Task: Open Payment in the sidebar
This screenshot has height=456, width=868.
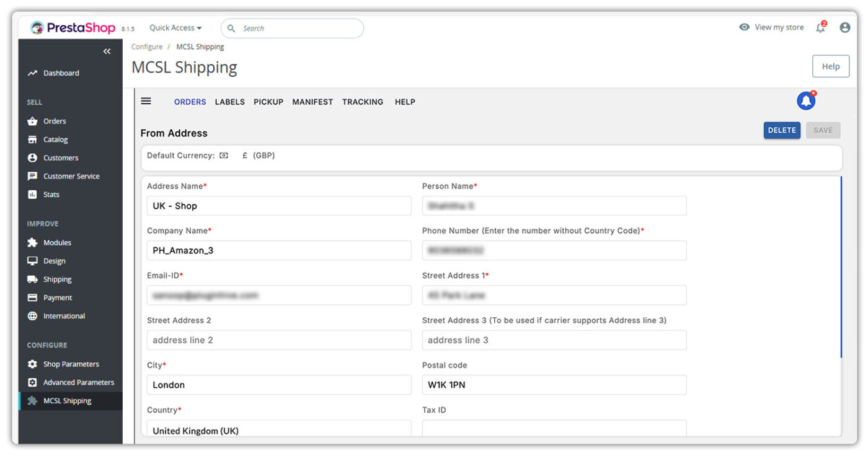Action: 58,297
